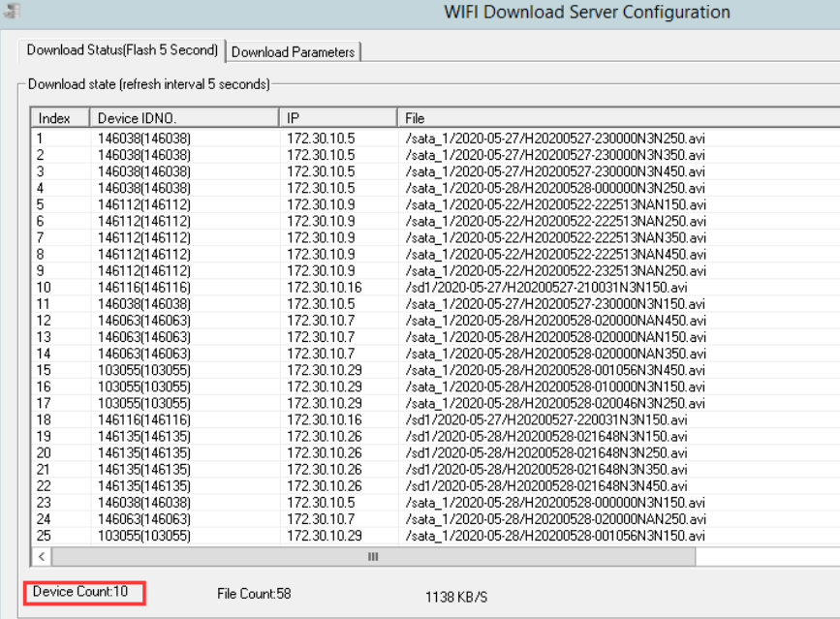Viewport: 840px width, 619px height.
Task: Select row 20 file H20200528-021648N3N250.avi
Action: (x=546, y=453)
